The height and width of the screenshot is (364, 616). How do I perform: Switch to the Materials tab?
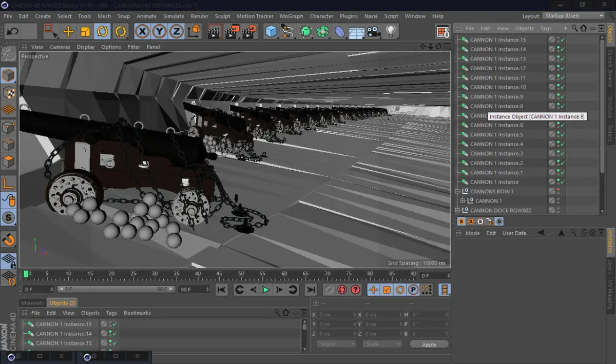pos(32,303)
